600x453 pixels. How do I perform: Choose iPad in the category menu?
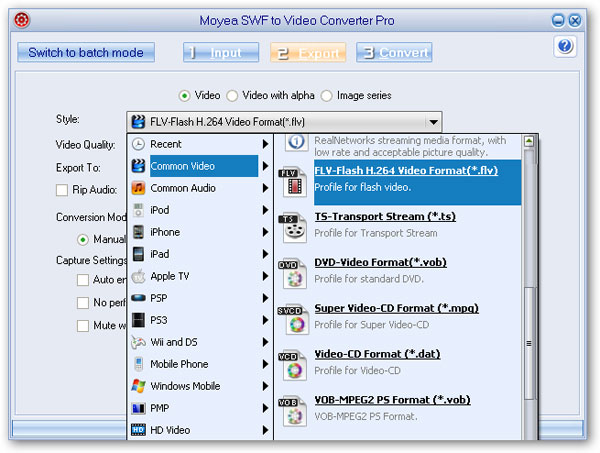coord(200,254)
